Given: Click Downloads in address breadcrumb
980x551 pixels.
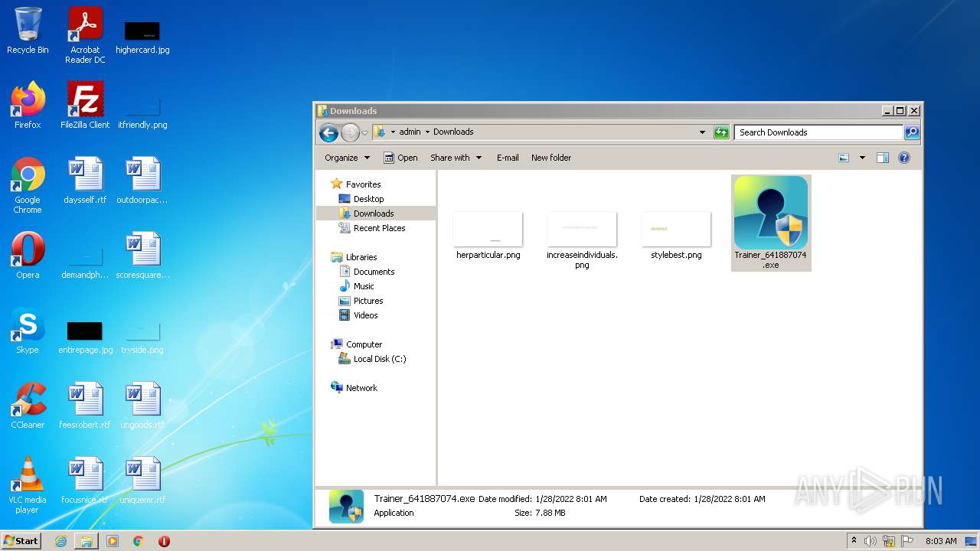Looking at the screenshot, I should 453,132.
